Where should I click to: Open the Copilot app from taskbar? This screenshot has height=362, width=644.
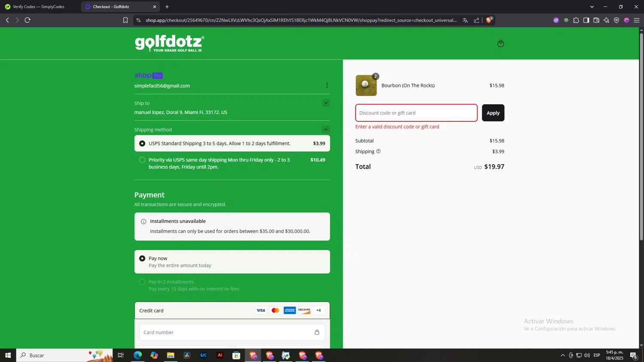pyautogui.click(x=154, y=355)
